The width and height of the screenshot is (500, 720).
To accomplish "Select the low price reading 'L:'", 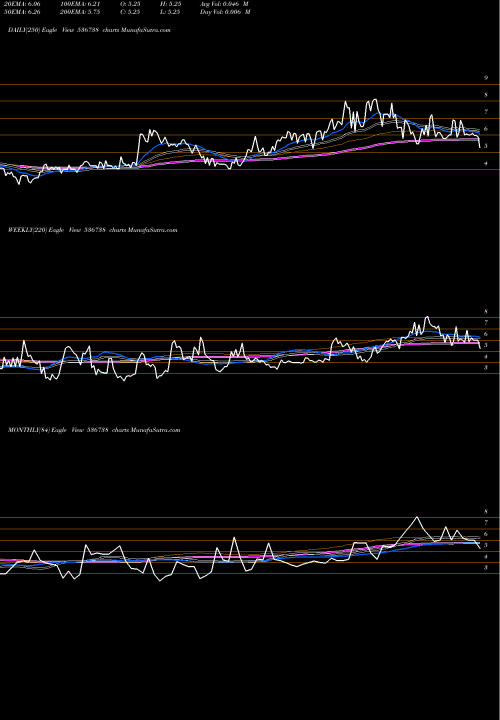I will coord(169,12).
